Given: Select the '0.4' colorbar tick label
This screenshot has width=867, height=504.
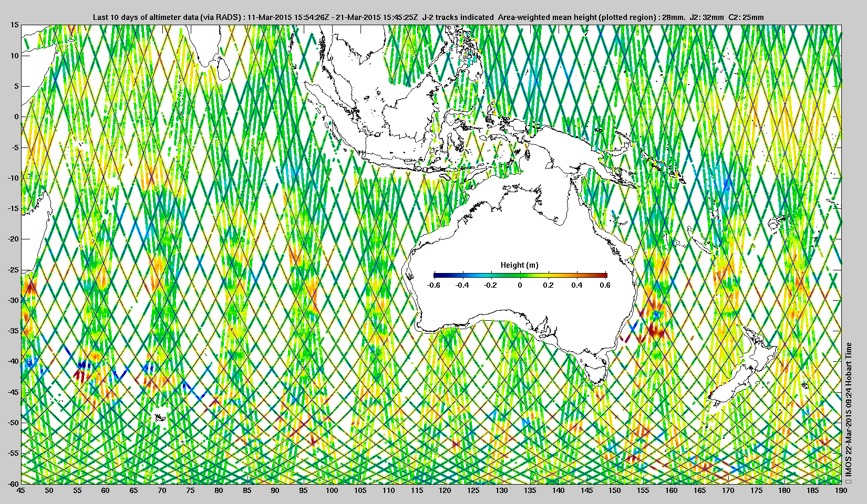Looking at the screenshot, I should click(577, 286).
